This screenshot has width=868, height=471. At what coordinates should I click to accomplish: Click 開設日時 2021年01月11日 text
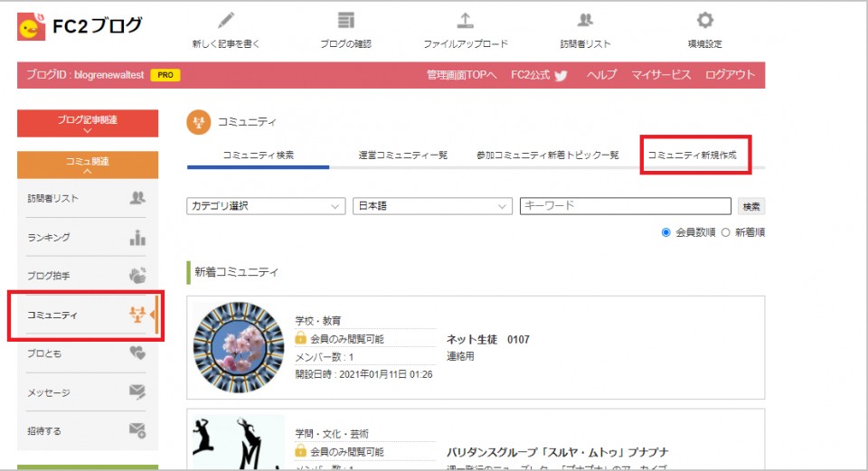363,374
